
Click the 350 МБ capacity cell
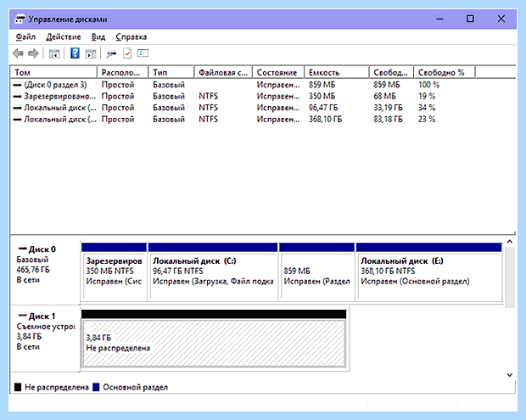point(322,96)
